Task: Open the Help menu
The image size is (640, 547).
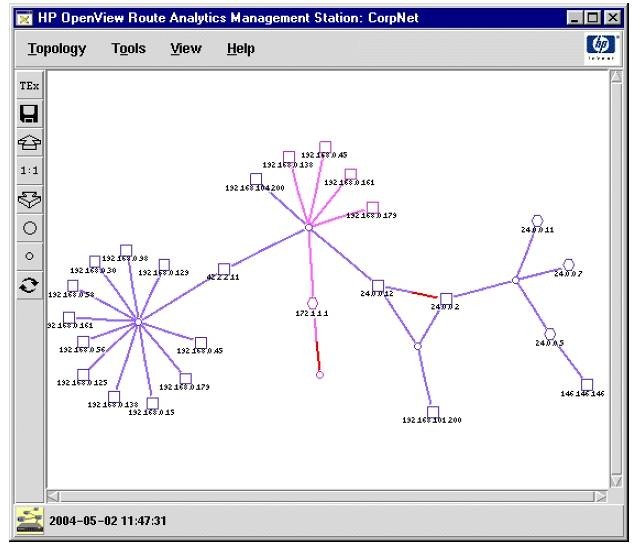Action: [240, 49]
